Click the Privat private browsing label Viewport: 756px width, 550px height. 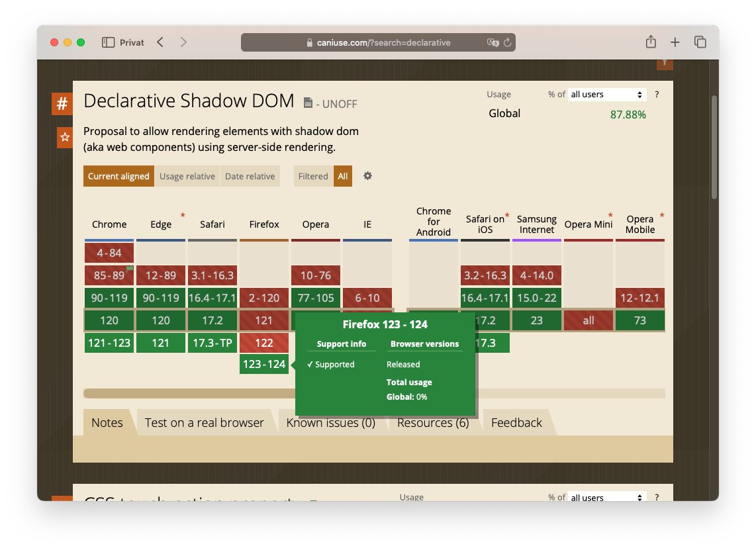coord(132,42)
